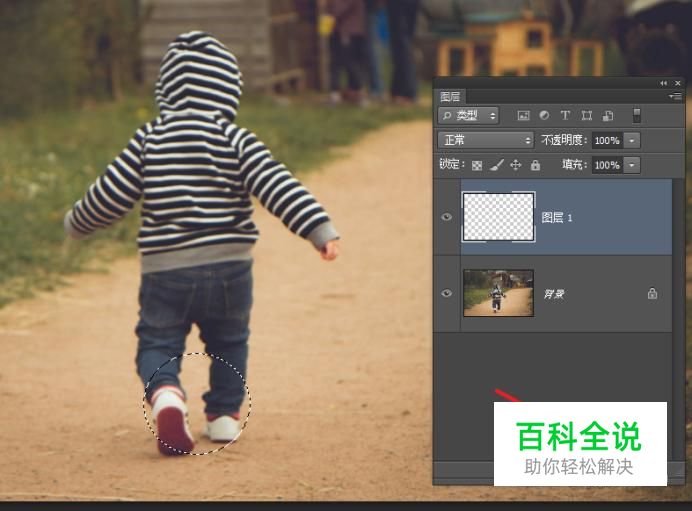Click the 图层 1 layer name
Screen dimensions: 692x511
point(557,218)
